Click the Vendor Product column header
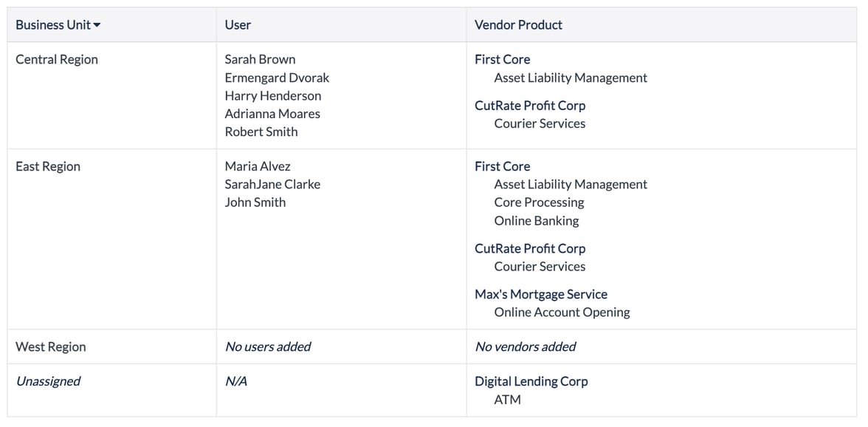Image resolution: width=868 pixels, height=427 pixels. tap(518, 25)
